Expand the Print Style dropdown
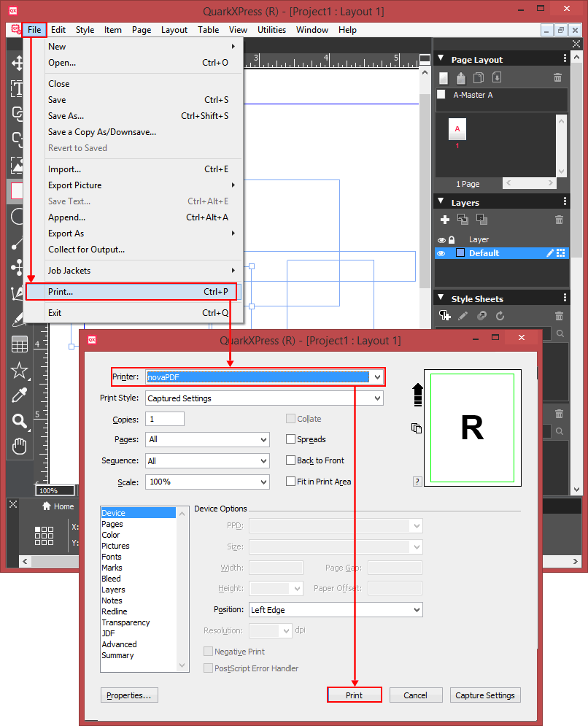 [x=377, y=398]
